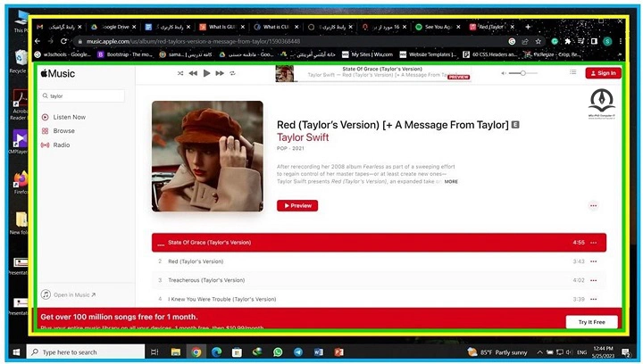
Task: Open options for State Of Grace track
Action: point(593,243)
